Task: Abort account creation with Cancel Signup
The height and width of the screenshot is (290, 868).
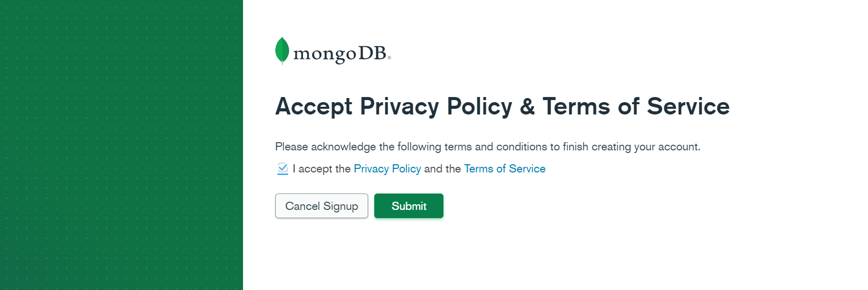Action: pos(321,206)
